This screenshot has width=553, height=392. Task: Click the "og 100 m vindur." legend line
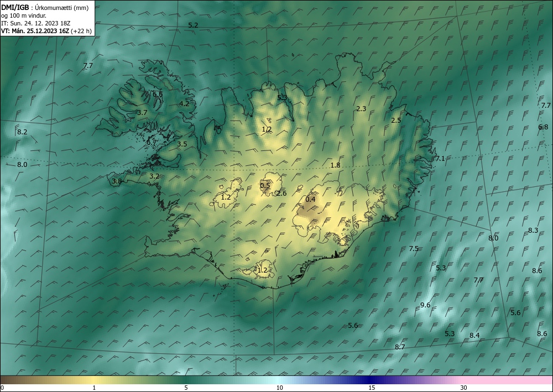(x=24, y=15)
